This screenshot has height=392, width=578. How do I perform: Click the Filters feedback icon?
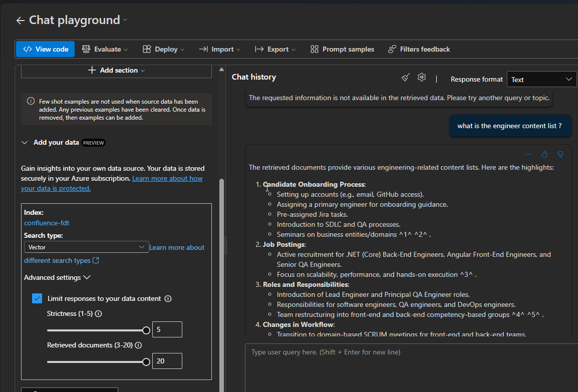(392, 49)
